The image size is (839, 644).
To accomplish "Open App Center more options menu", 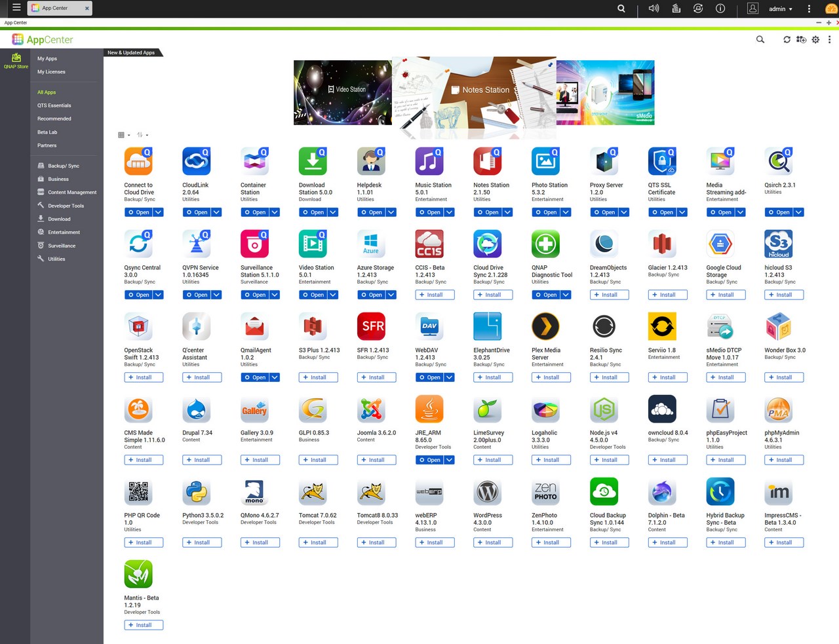I will (830, 39).
